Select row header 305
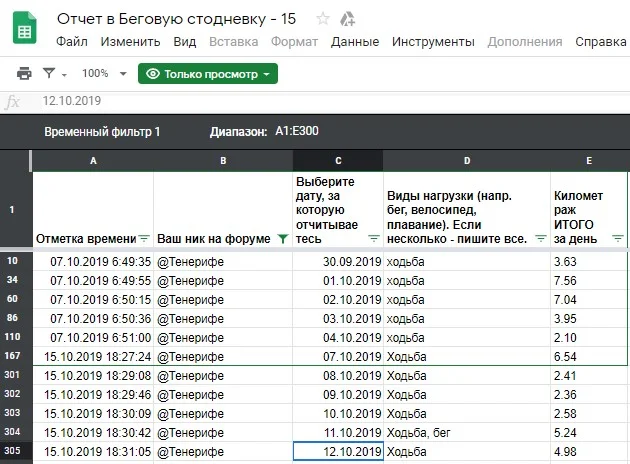Viewport: 630px width, 464px height. (12, 451)
